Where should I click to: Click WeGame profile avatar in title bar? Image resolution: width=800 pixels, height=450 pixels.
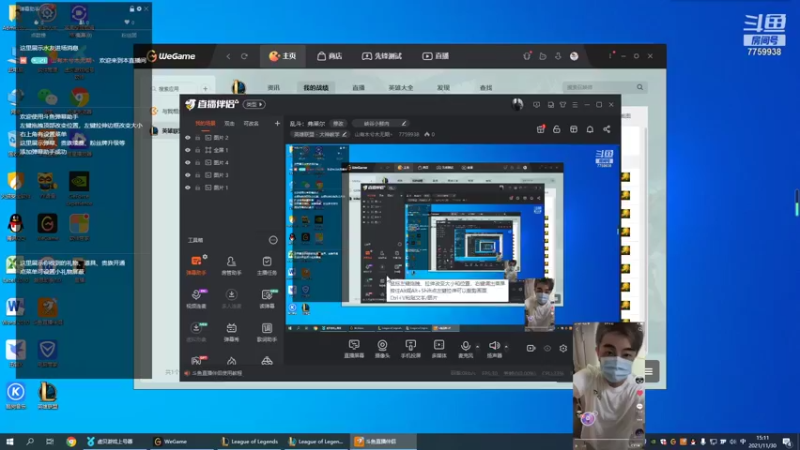coord(574,56)
